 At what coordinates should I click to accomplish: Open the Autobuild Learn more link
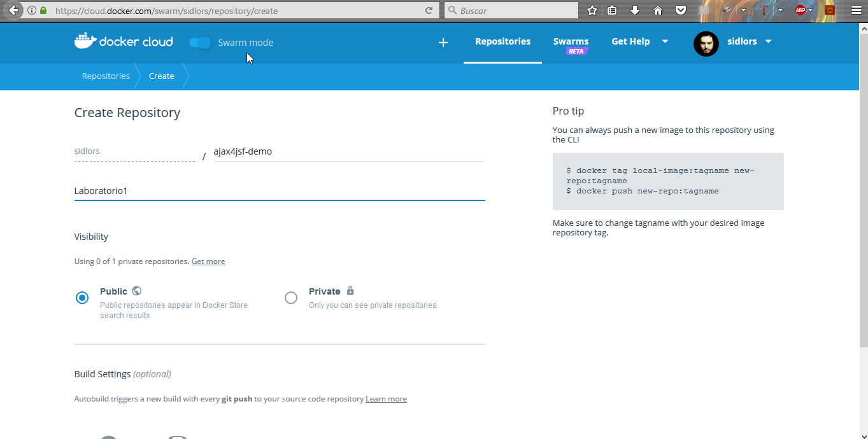click(386, 399)
